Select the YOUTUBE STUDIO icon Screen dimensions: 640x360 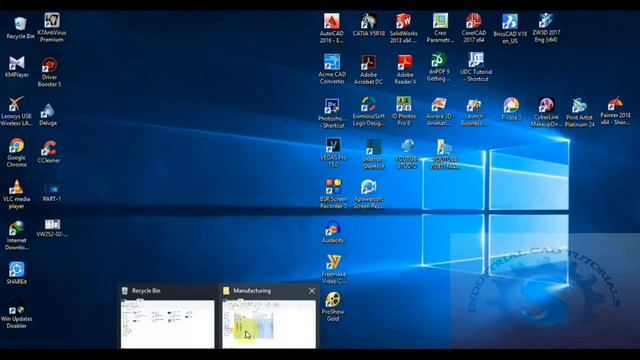(x=407, y=154)
